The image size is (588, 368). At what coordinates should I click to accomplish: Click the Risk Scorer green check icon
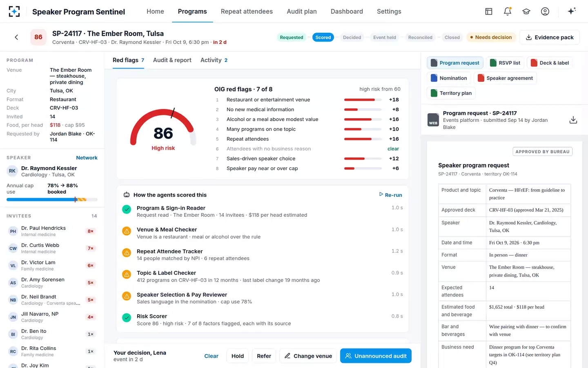127,318
